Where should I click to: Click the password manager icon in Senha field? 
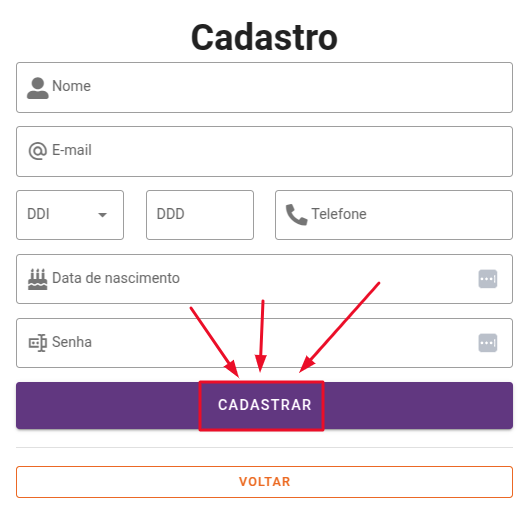pyautogui.click(x=488, y=343)
